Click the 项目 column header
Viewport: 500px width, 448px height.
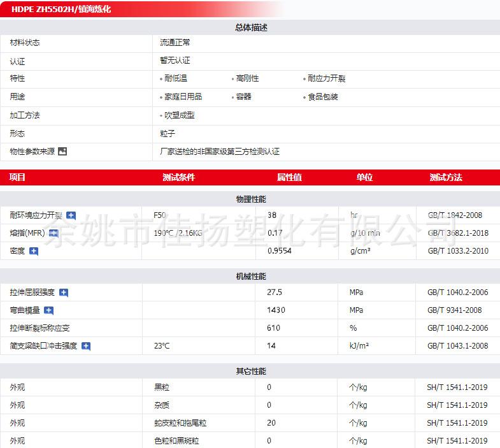(x=18, y=178)
